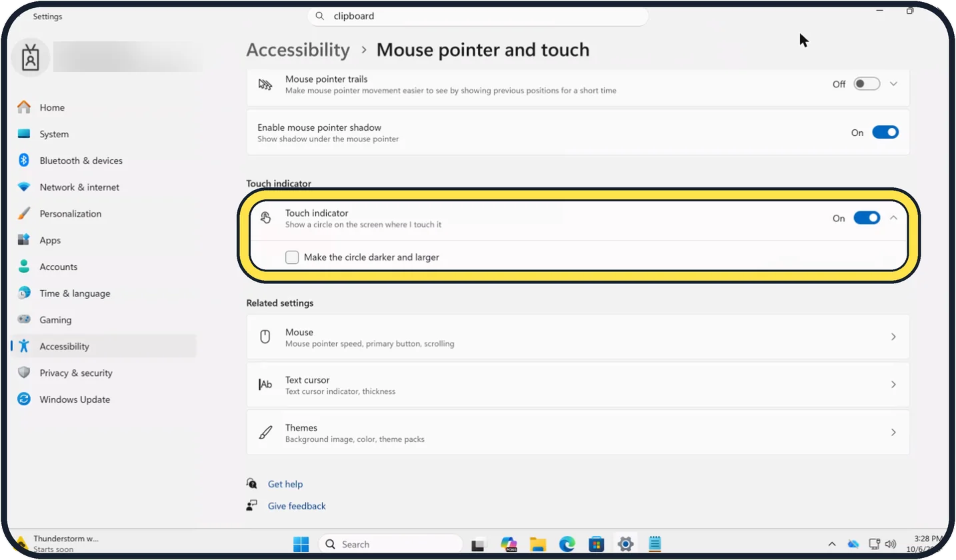Check Make the circle darker and larger
Viewport: 956px width, 560px height.
pos(292,257)
